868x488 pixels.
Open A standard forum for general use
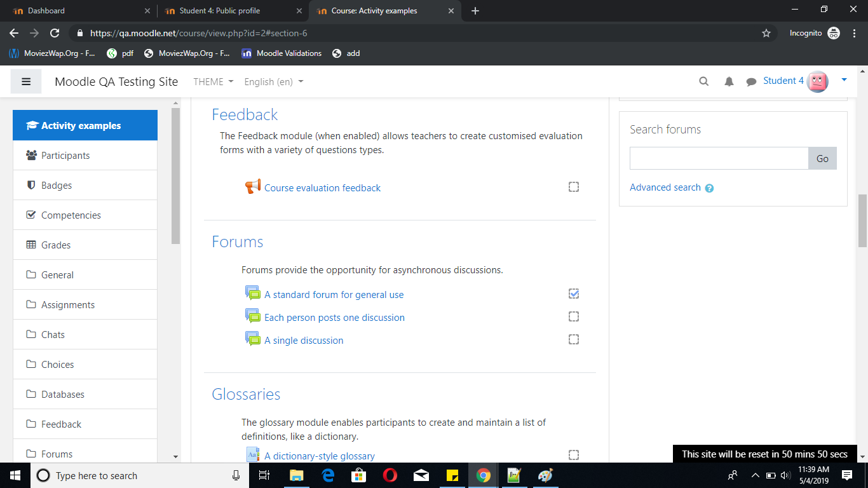pyautogui.click(x=334, y=295)
